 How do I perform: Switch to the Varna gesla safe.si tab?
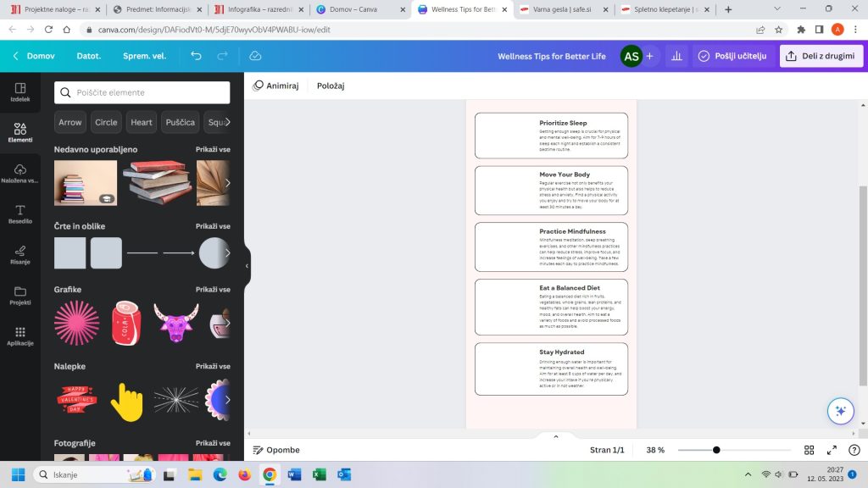[564, 9]
